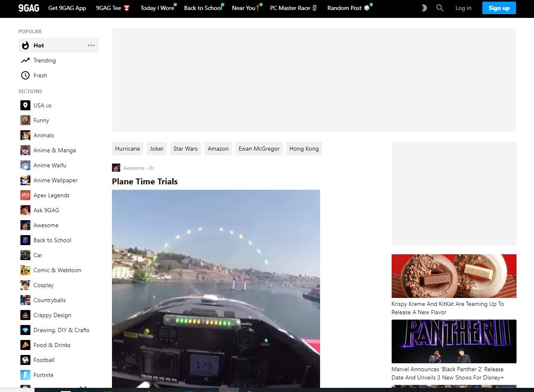Select the Hong Kong tag
This screenshot has height=392, width=534.
point(304,149)
